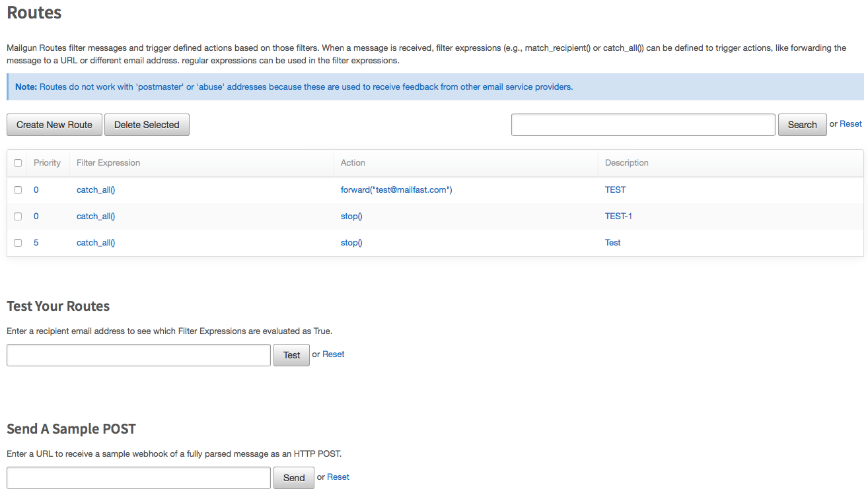The height and width of the screenshot is (499, 868).
Task: Click catch_all() in the priority 5 row
Action: click(96, 243)
